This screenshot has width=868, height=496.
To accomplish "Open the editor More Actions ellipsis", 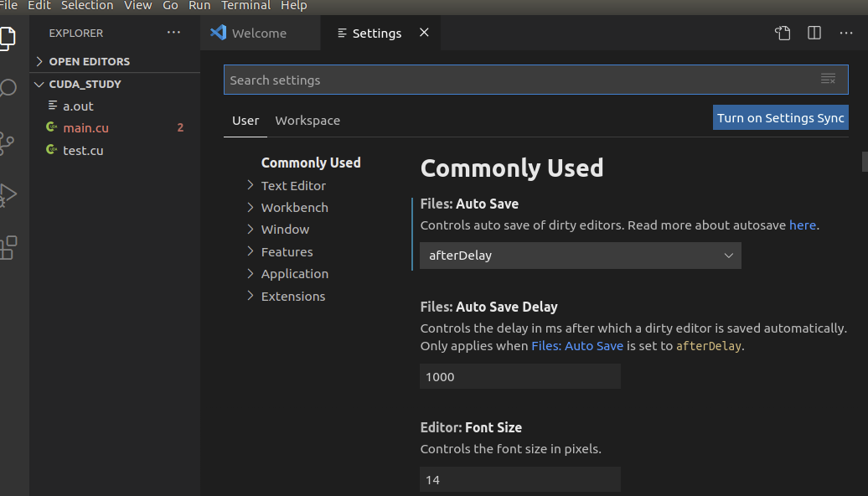I will 845,33.
